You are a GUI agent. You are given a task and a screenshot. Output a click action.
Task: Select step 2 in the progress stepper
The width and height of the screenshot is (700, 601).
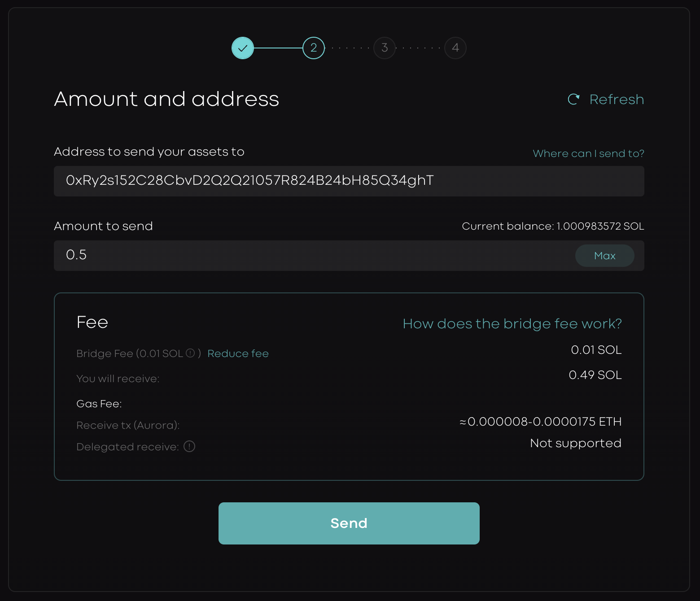pyautogui.click(x=314, y=48)
